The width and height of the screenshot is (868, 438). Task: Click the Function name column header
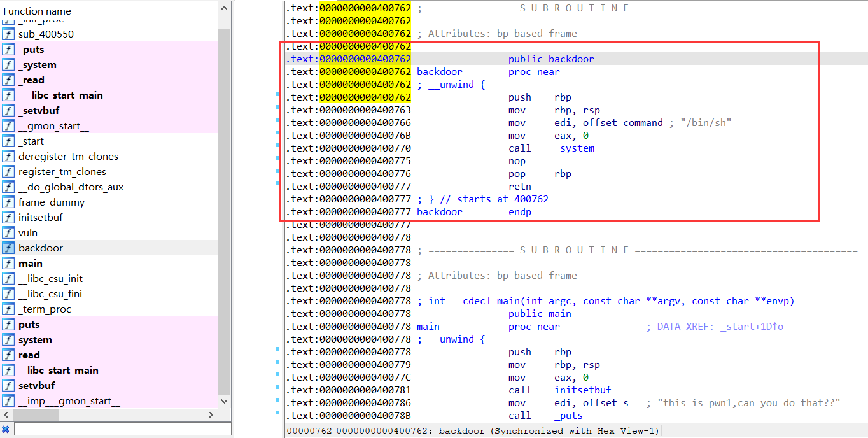point(37,11)
